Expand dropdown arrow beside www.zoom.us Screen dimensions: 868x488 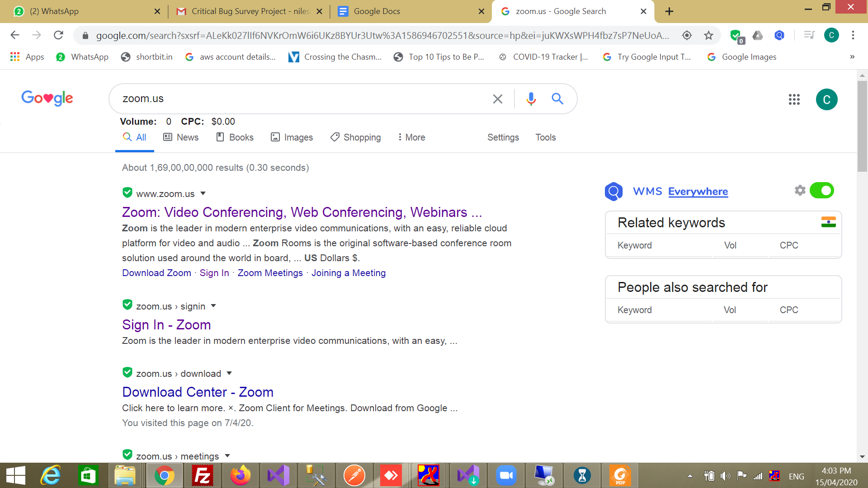click(x=203, y=193)
